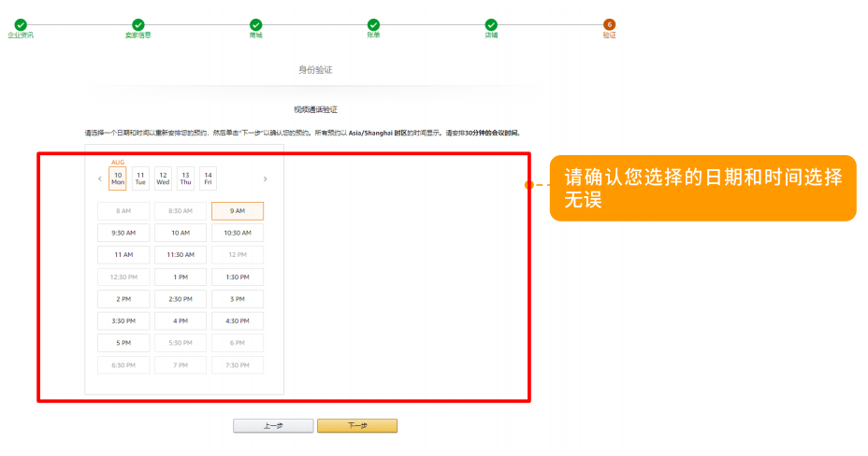868x456 pixels.
Task: Select the 1:30 PM time slot
Action: point(238,277)
